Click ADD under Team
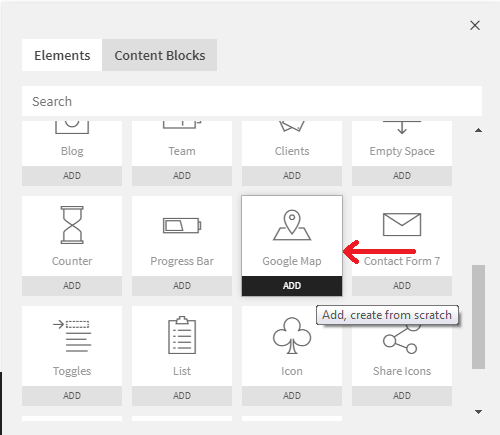Viewport: 500px width, 435px height. coord(182,176)
